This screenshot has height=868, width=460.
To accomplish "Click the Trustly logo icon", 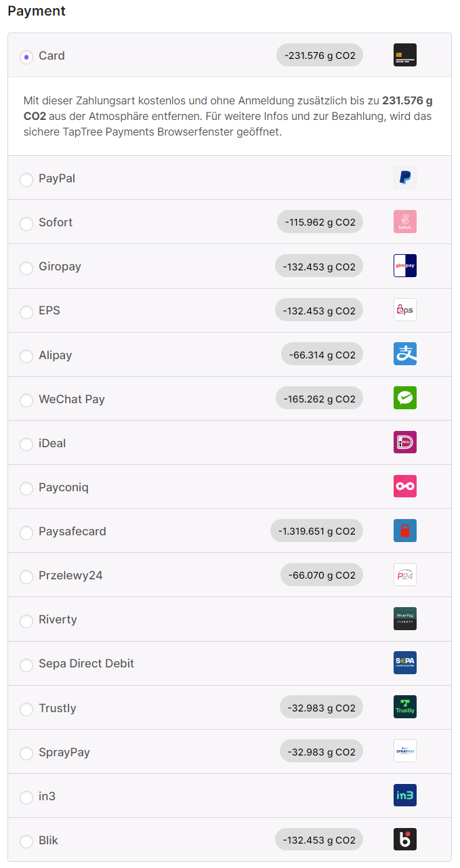I will [x=405, y=707].
